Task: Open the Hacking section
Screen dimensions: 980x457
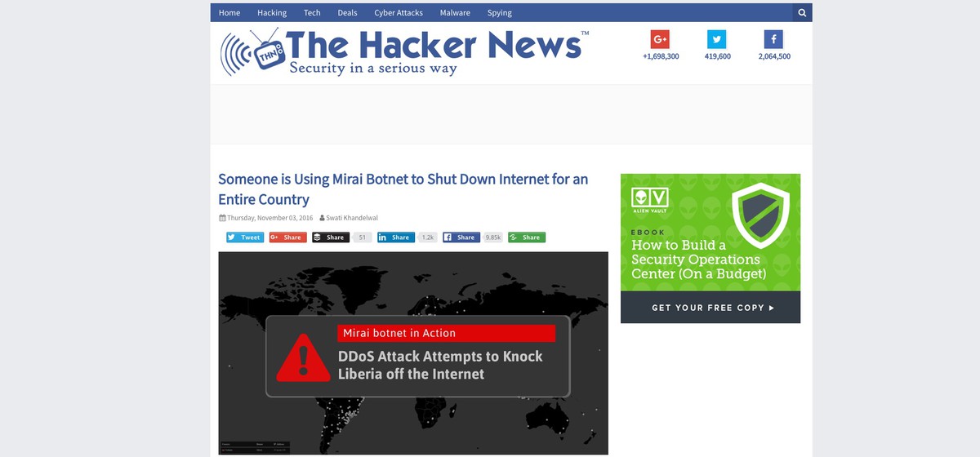Action: [x=272, y=13]
